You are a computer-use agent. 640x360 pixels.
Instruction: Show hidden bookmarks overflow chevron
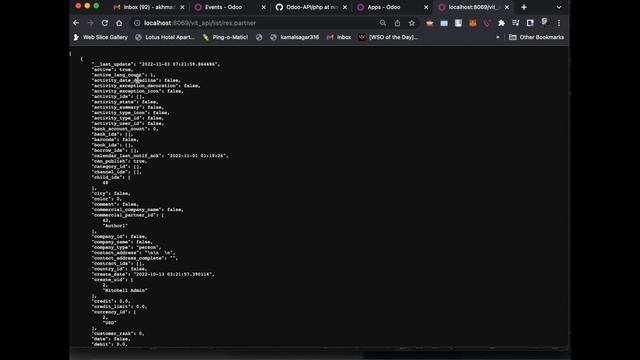coord(498,37)
